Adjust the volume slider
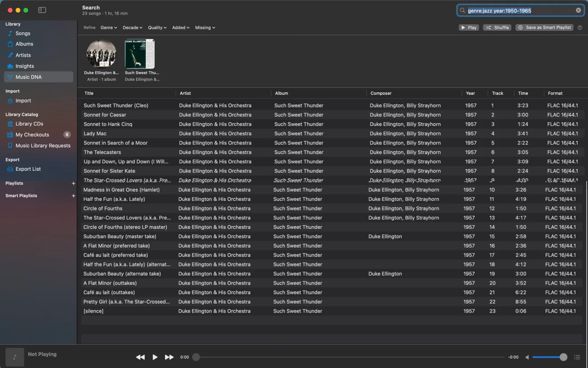 pos(550,357)
